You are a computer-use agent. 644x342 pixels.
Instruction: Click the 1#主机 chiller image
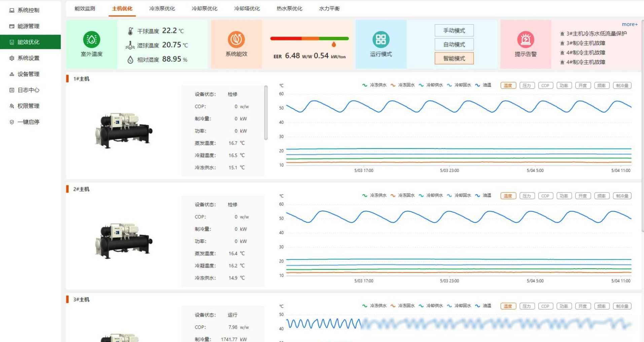click(x=123, y=131)
